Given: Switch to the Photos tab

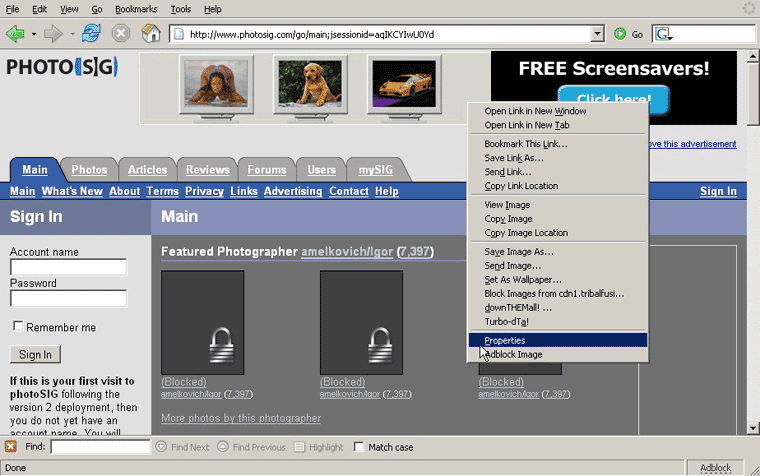Looking at the screenshot, I should (89, 170).
